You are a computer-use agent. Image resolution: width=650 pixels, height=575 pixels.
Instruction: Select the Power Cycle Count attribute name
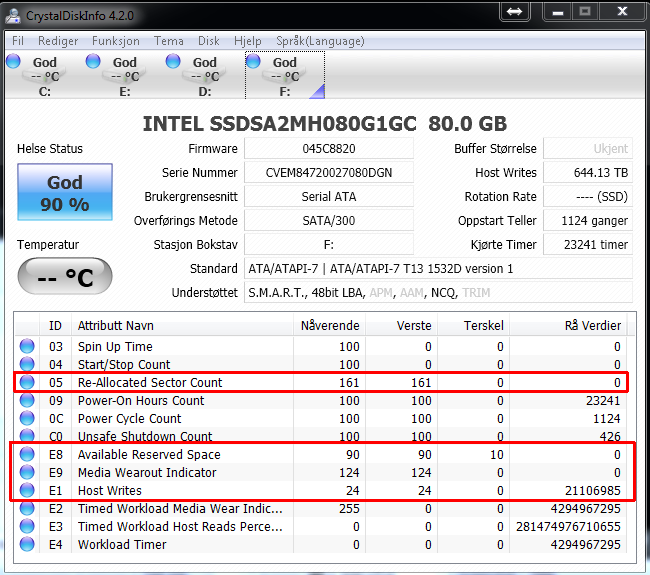129,418
